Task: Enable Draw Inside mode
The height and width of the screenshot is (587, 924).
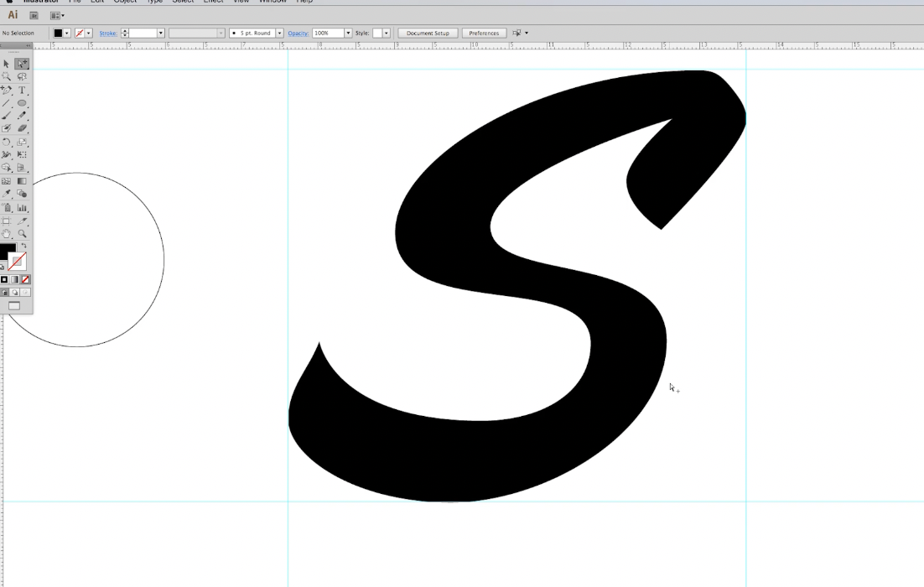Action: (25, 293)
